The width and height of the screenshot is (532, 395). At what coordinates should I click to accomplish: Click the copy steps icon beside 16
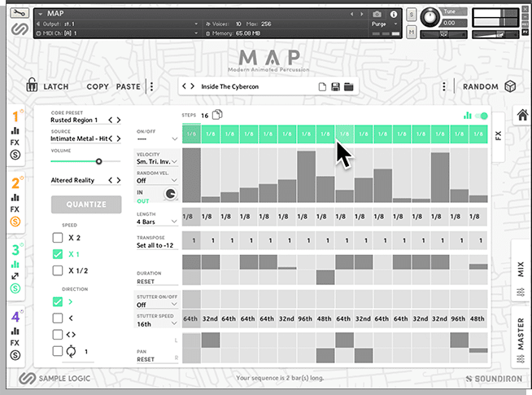click(x=217, y=116)
